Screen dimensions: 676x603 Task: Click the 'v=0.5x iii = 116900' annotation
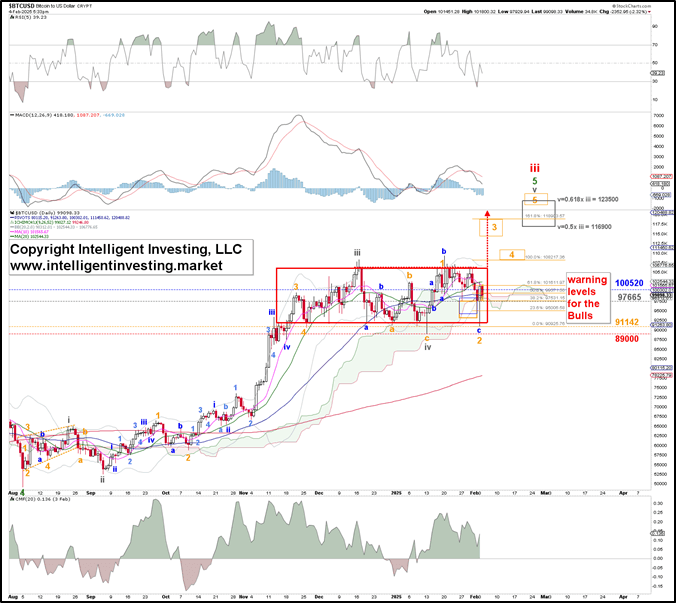pos(584,227)
